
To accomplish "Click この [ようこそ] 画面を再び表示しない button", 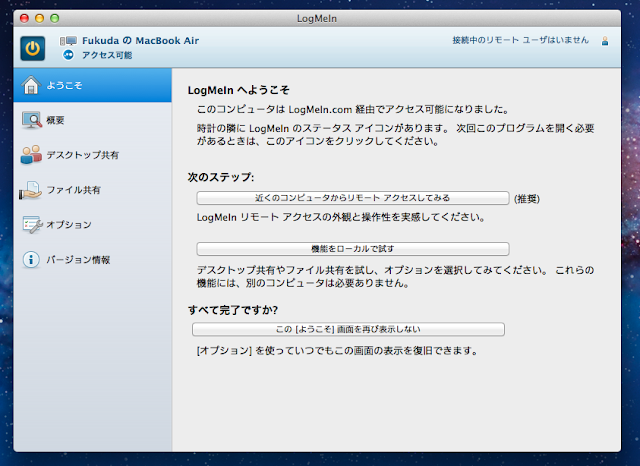I will 348,329.
